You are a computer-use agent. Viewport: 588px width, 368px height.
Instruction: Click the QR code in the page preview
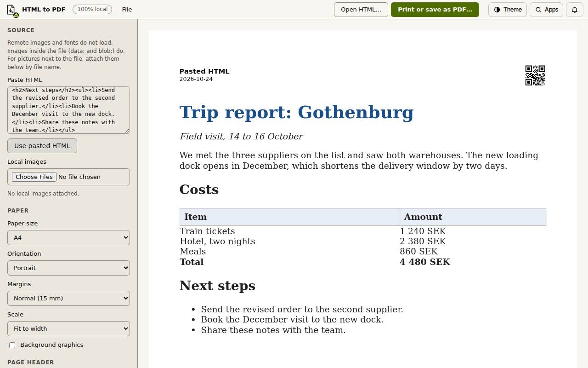535,75
